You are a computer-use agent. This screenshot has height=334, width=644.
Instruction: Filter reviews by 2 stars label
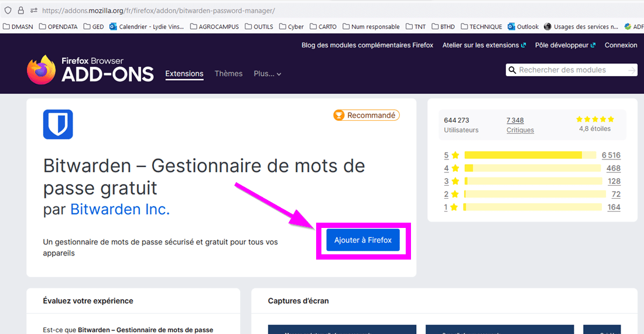451,195
